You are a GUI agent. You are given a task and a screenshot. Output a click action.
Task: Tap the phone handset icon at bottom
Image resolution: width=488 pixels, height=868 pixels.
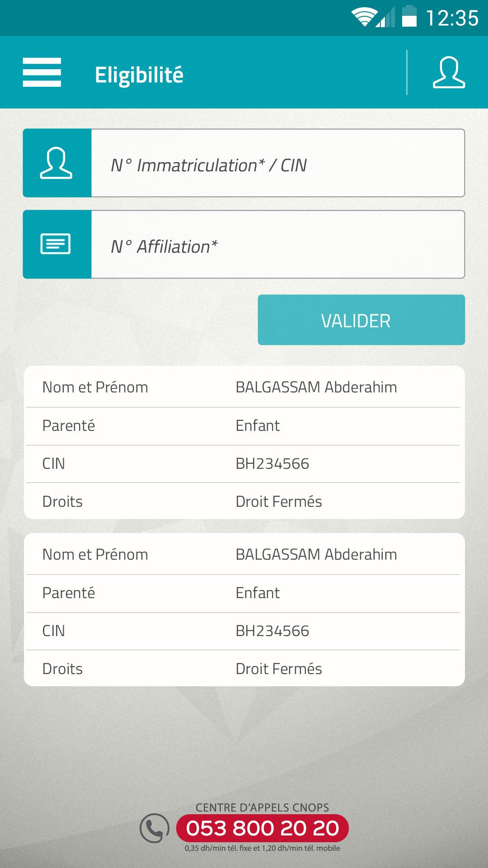(x=155, y=828)
